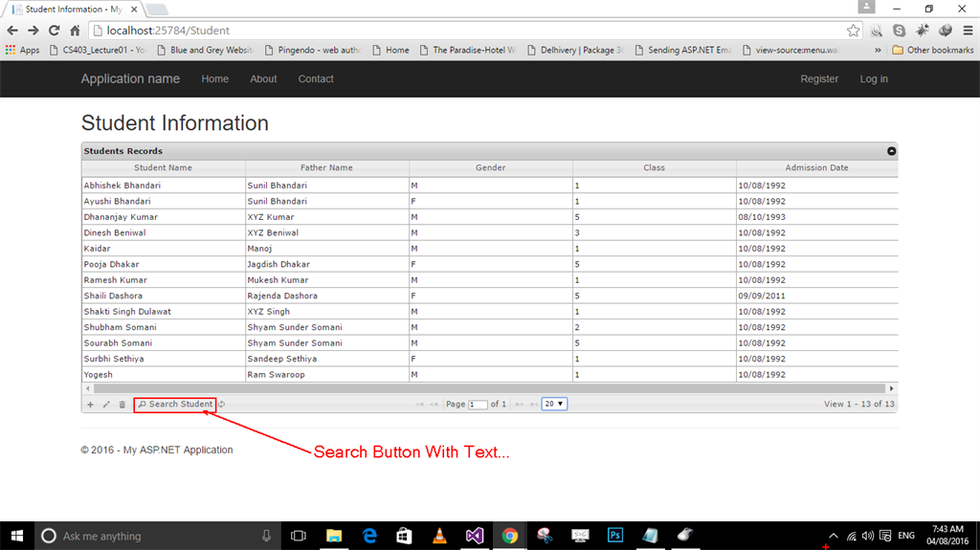Viewport: 980px width, 550px height.
Task: Click the browser home icon
Action: (75, 30)
